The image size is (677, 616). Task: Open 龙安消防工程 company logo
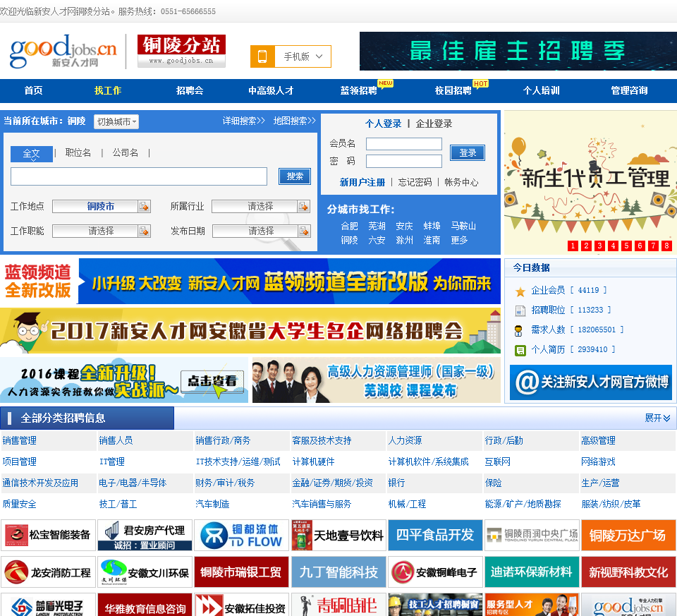(x=48, y=572)
